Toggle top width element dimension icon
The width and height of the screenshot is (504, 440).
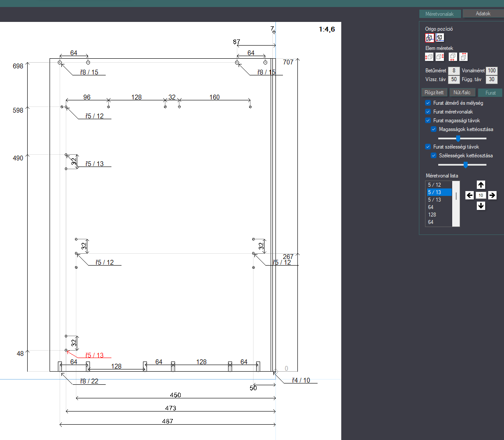(463, 57)
